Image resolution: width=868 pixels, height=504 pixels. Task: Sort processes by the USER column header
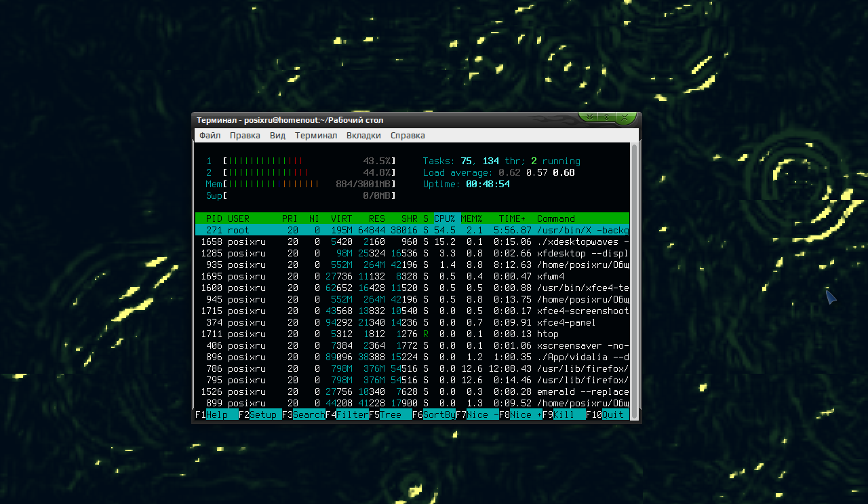pos(239,218)
